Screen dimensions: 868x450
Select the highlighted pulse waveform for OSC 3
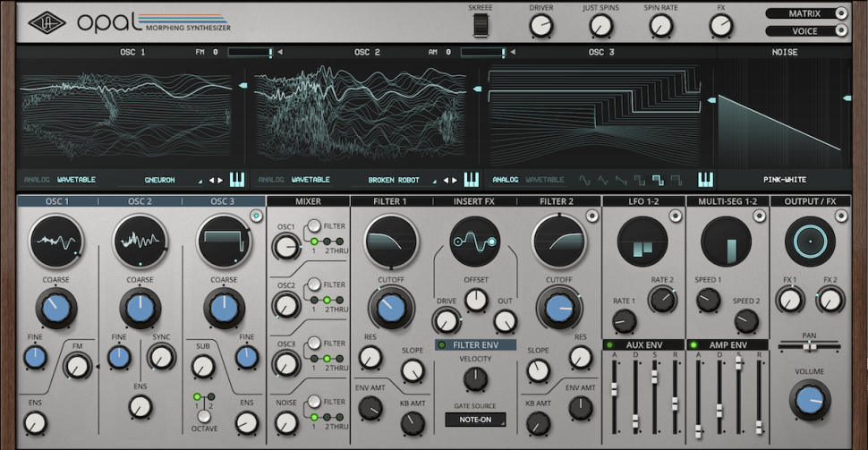[658, 180]
